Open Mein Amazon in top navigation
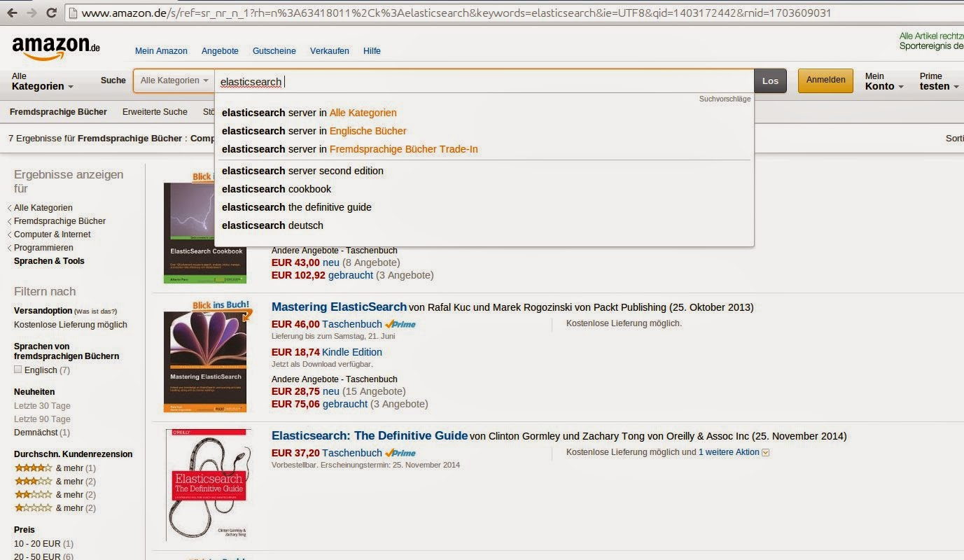Image resolution: width=964 pixels, height=560 pixels. tap(161, 51)
